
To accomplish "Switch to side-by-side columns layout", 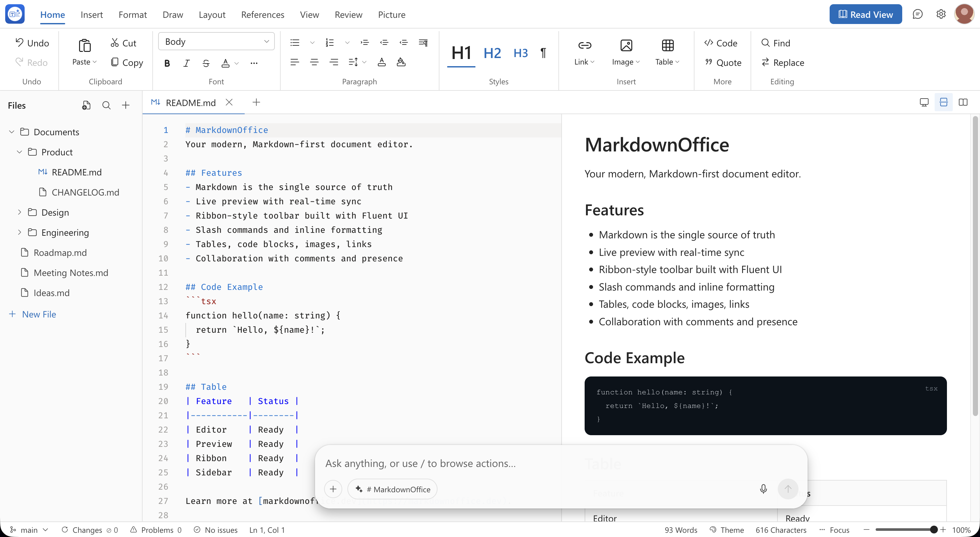I will coord(963,102).
